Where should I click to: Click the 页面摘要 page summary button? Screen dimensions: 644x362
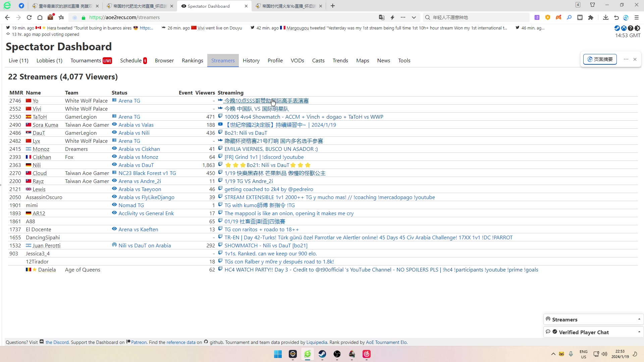pyautogui.click(x=600, y=59)
